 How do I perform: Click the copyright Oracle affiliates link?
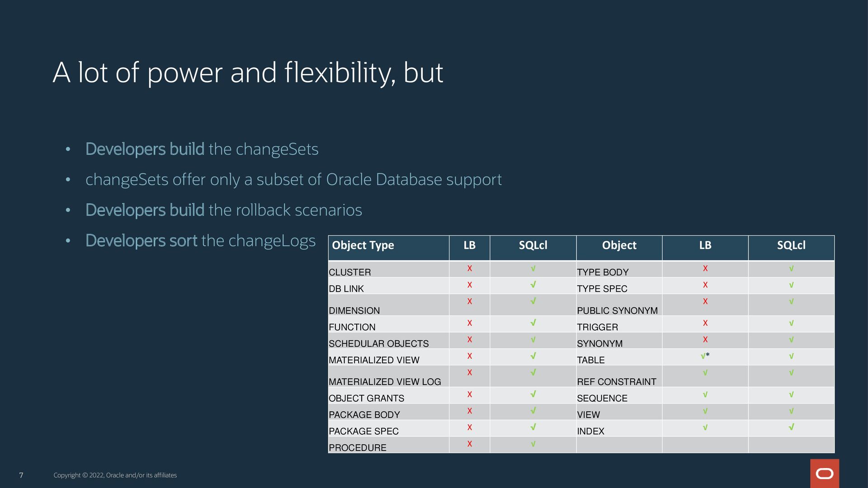point(115,475)
